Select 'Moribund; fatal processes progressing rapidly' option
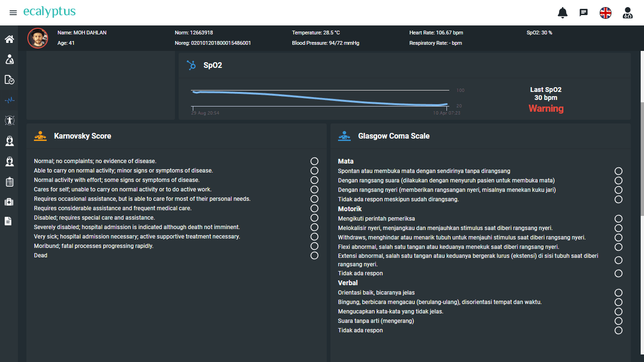The width and height of the screenshot is (644, 362). click(x=314, y=246)
